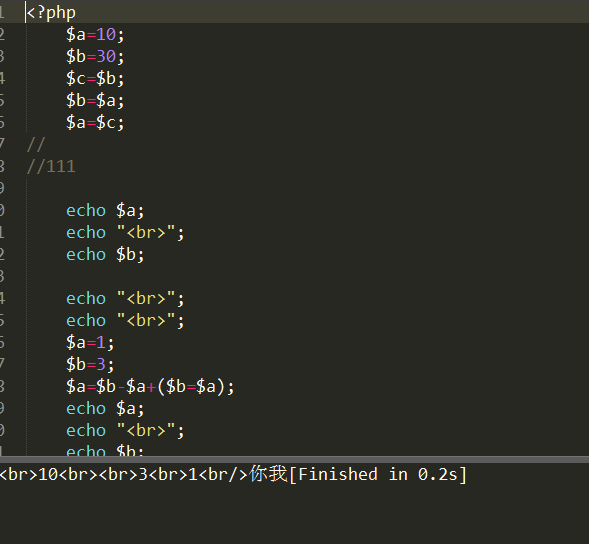Click echo "<br>"; directly above $a=1;
The height and width of the screenshot is (544, 589).
[125, 320]
